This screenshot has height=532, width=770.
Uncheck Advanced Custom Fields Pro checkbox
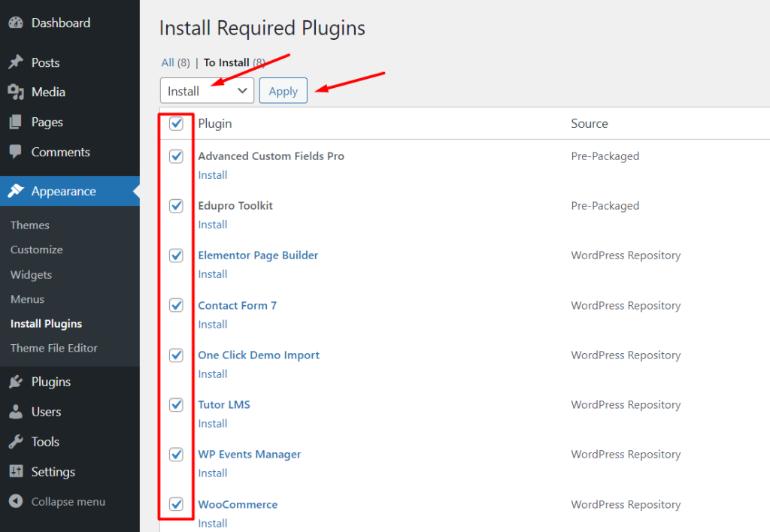pyautogui.click(x=176, y=156)
